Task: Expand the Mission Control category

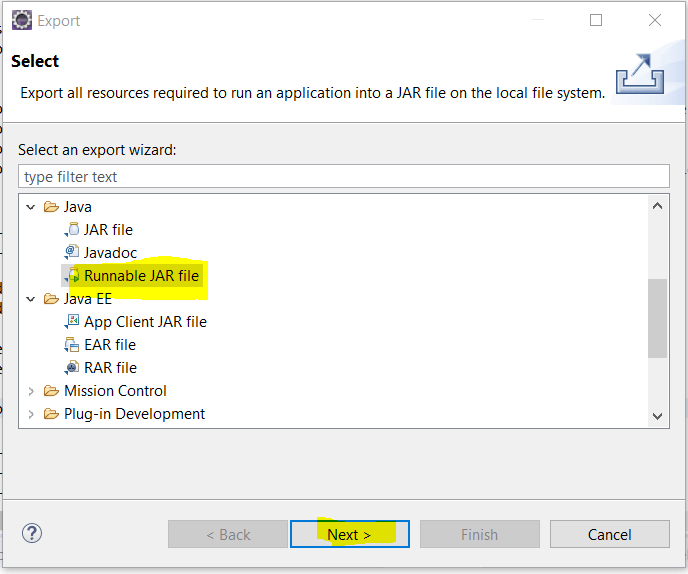Action: point(31,391)
